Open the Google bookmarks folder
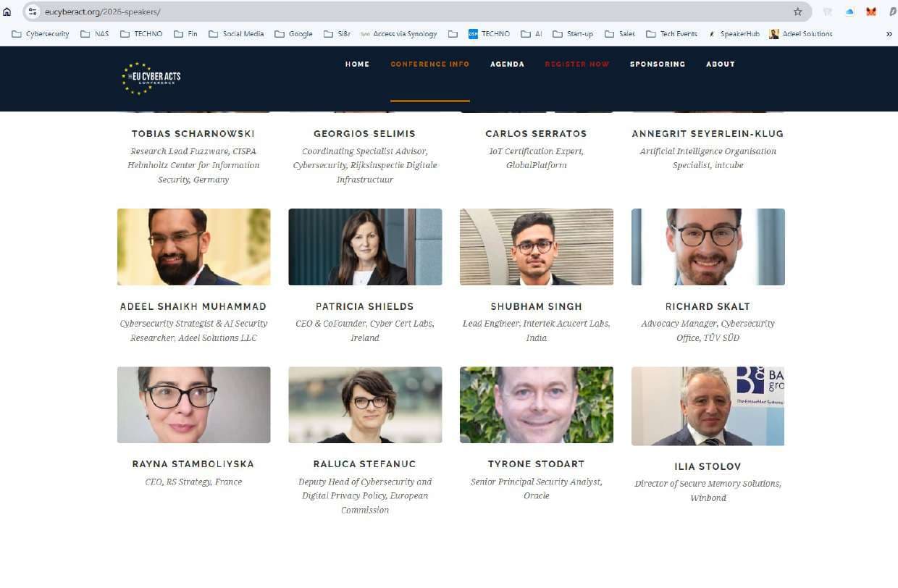898x588 pixels. [293, 33]
